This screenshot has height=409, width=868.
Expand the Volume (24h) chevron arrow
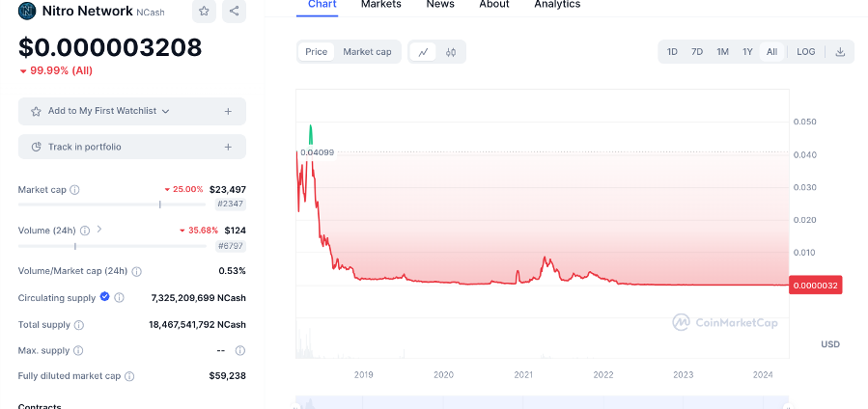click(x=99, y=229)
